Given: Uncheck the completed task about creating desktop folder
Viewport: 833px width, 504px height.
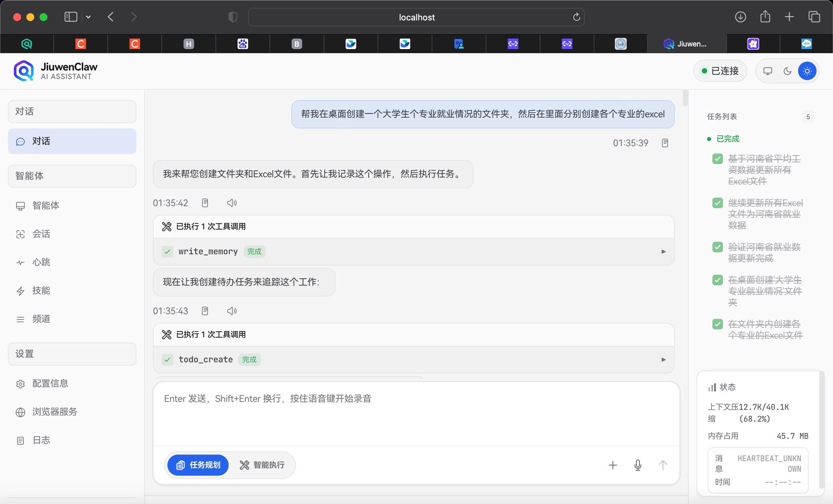Looking at the screenshot, I should [717, 280].
